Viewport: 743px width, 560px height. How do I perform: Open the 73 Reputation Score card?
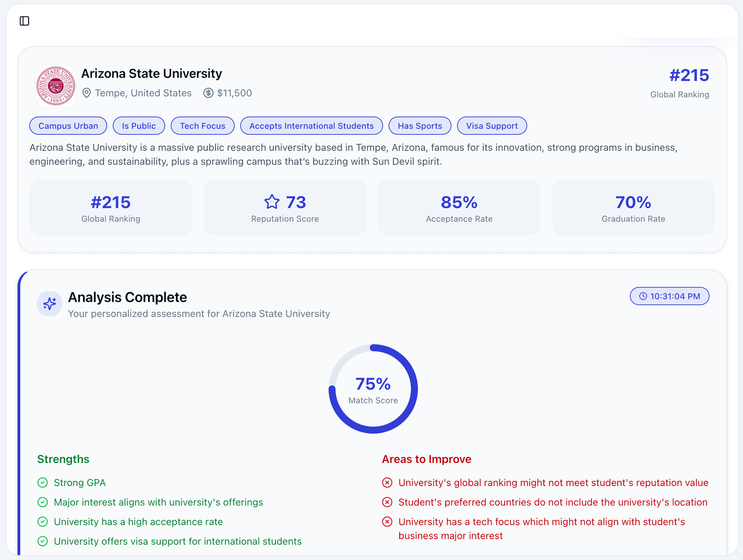[x=285, y=207]
